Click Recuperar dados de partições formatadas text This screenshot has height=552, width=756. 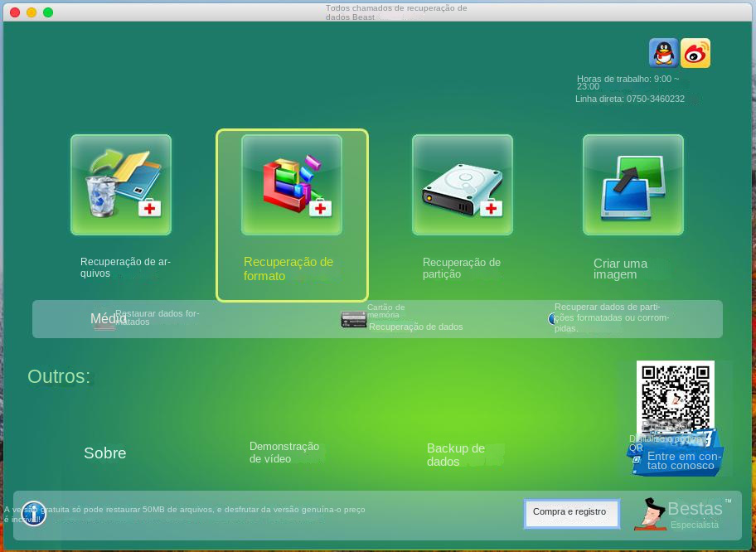[x=612, y=317]
